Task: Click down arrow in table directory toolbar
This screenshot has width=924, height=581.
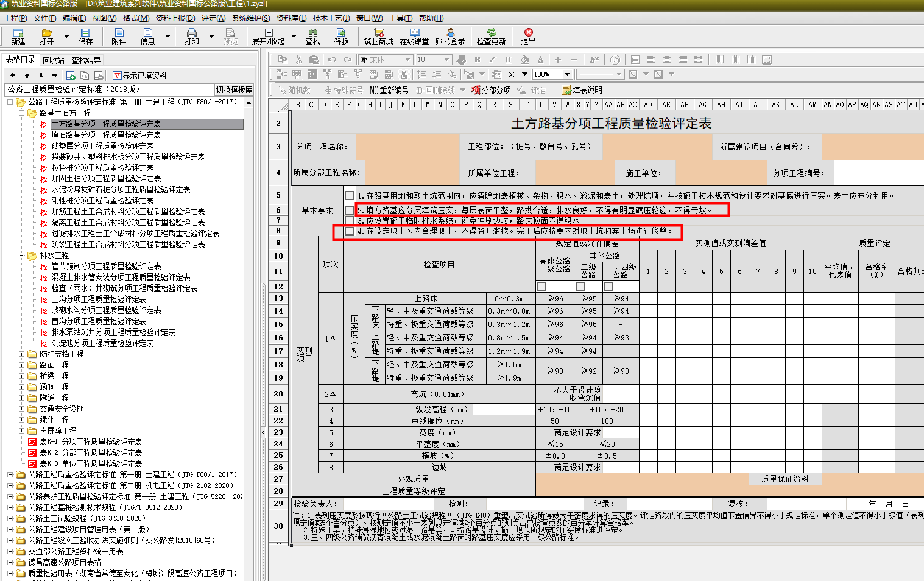Action: pos(41,76)
